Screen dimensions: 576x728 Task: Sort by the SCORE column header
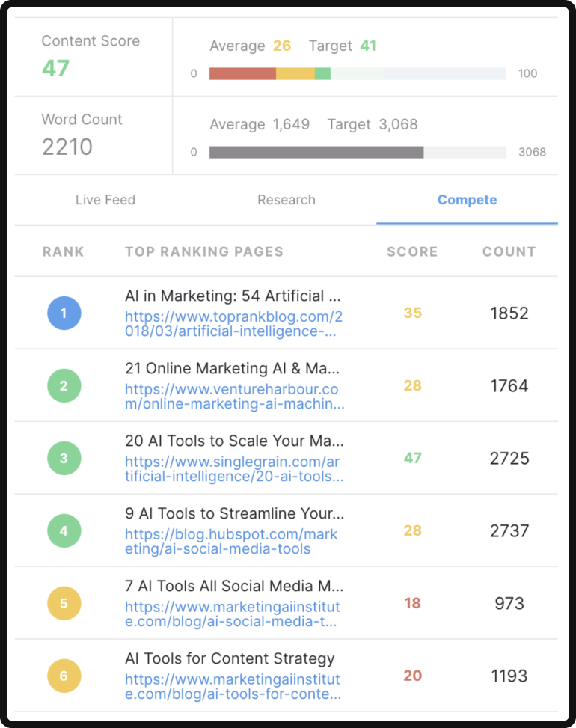tap(412, 251)
